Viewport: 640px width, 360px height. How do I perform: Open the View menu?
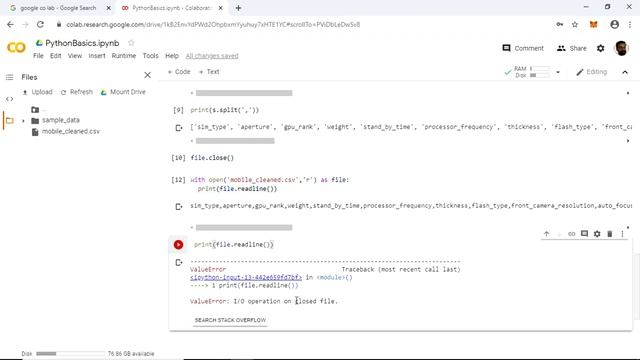coord(75,56)
